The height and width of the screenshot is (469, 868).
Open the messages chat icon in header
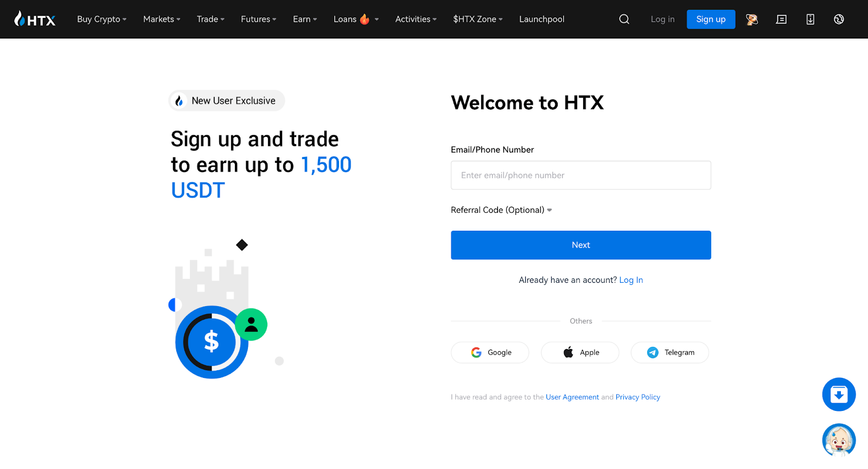pyautogui.click(x=781, y=20)
